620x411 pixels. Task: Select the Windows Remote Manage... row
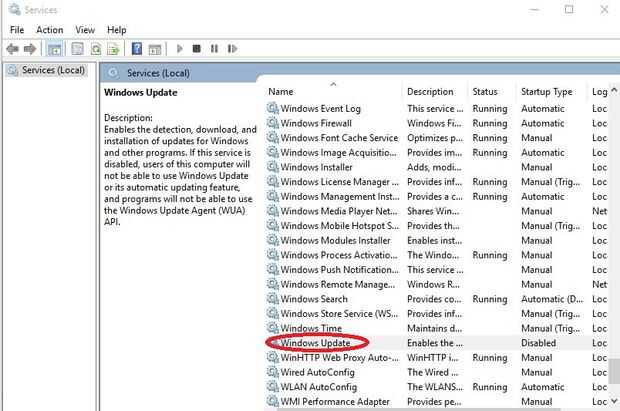click(437, 284)
